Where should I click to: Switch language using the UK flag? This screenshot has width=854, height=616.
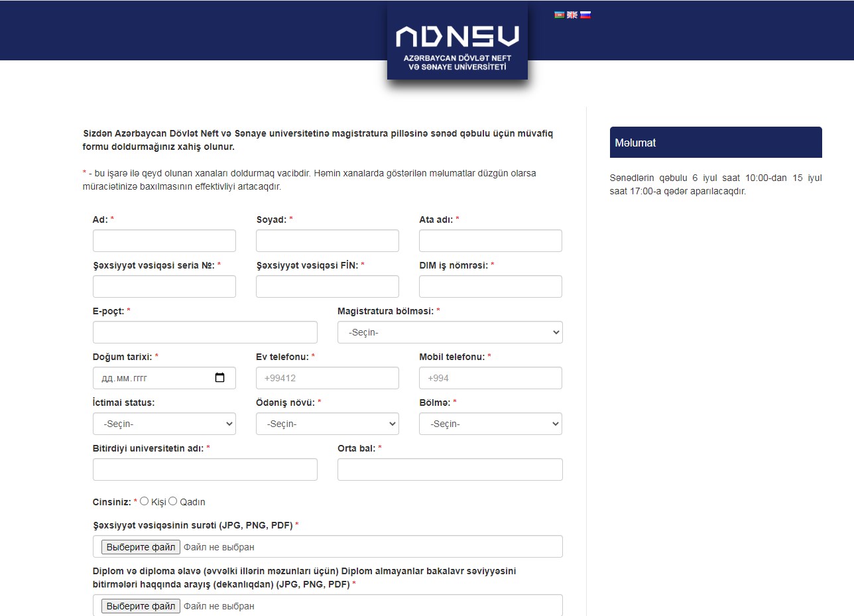tap(572, 15)
